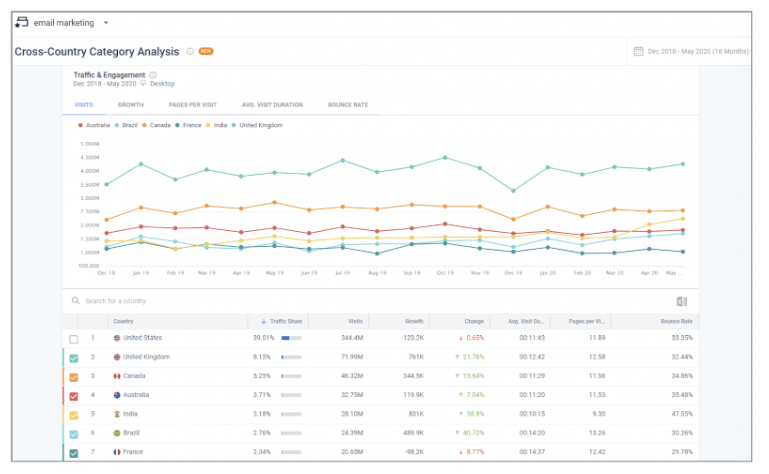Click the Desktop device icon
The width and height of the screenshot is (769, 474).
point(144,84)
